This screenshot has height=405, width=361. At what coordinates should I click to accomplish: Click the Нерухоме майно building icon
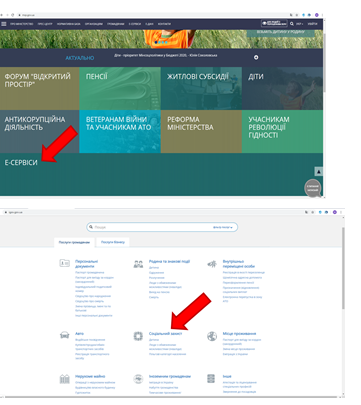(64, 379)
